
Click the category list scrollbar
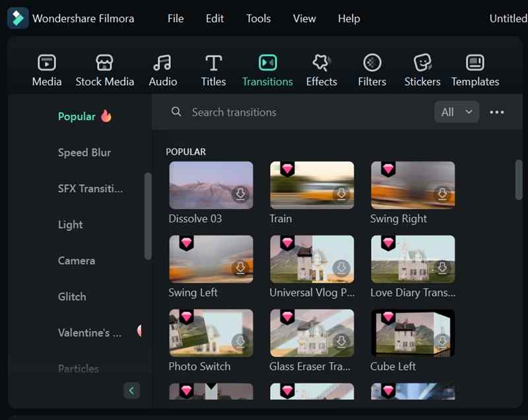tap(148, 216)
